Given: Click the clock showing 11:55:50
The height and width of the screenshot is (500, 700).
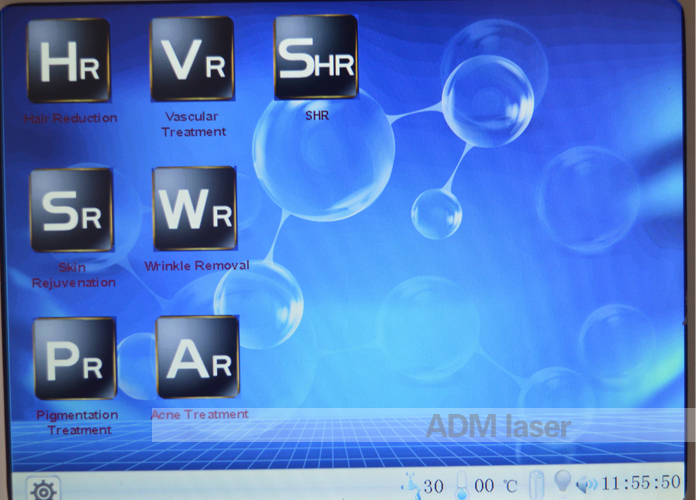Looking at the screenshot, I should 641,483.
